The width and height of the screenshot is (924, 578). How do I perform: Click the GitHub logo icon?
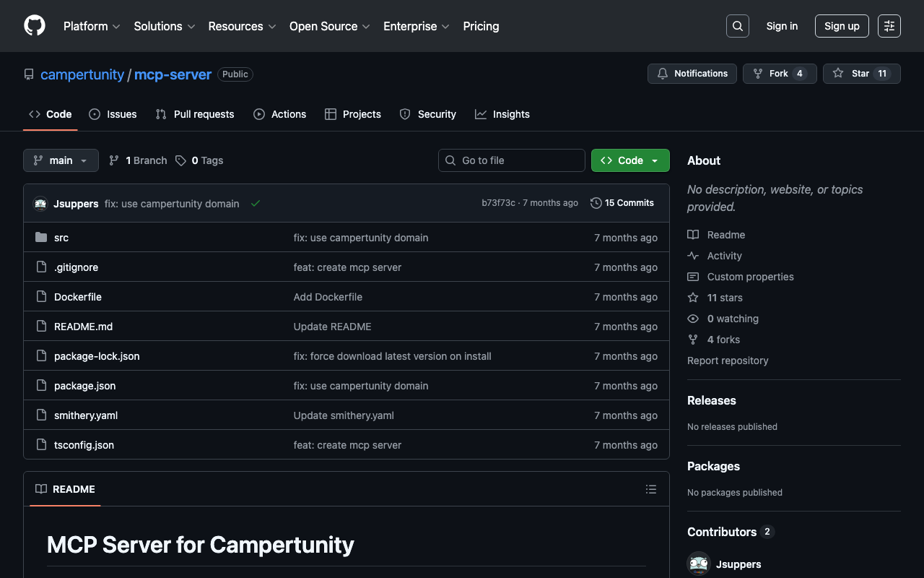[x=35, y=26]
